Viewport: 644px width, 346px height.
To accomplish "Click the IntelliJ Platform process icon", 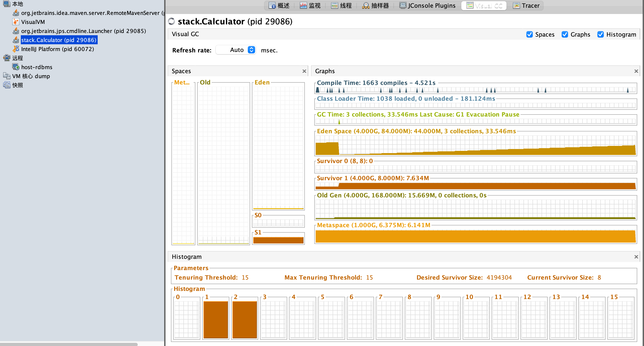I will pyautogui.click(x=16, y=49).
